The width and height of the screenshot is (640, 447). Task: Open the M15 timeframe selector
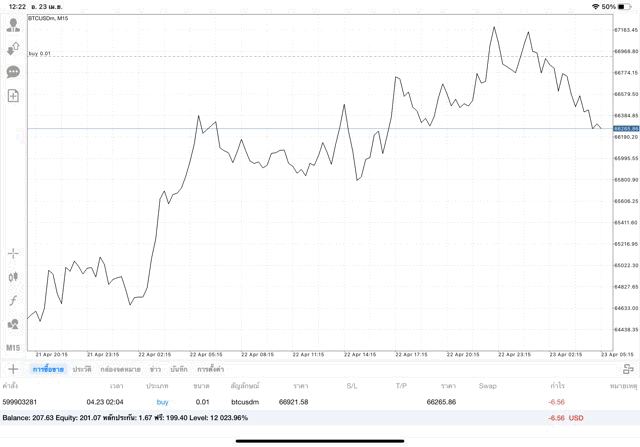click(x=13, y=347)
